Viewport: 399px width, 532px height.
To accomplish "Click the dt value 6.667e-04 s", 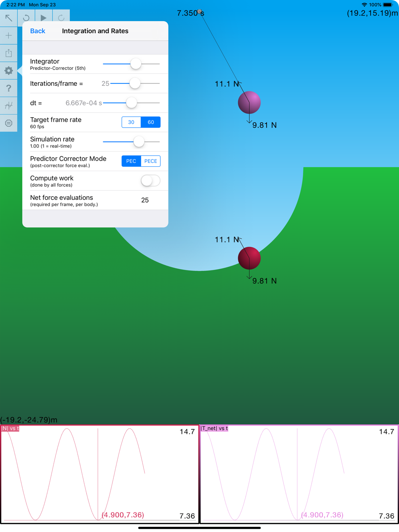I will pyautogui.click(x=84, y=103).
